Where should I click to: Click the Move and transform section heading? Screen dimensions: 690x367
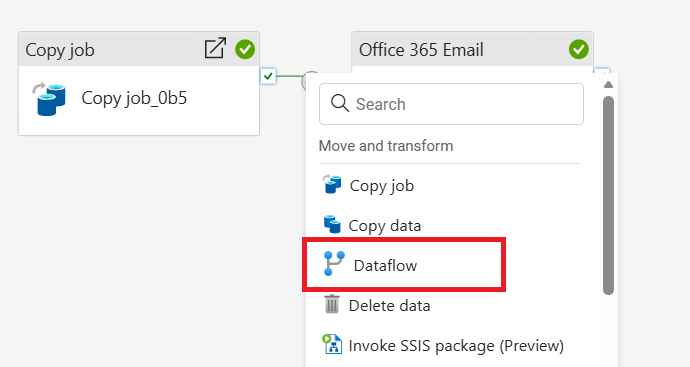386,146
